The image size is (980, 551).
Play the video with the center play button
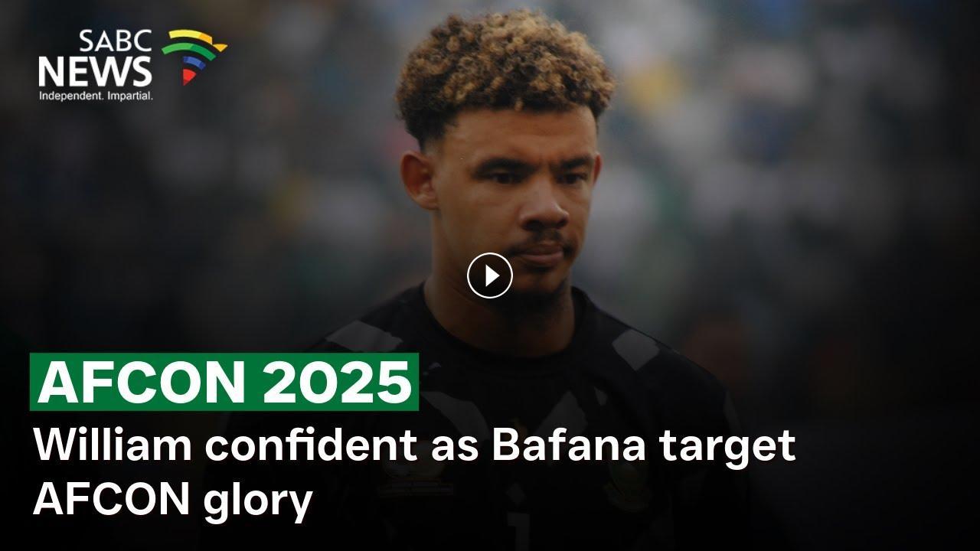489,275
